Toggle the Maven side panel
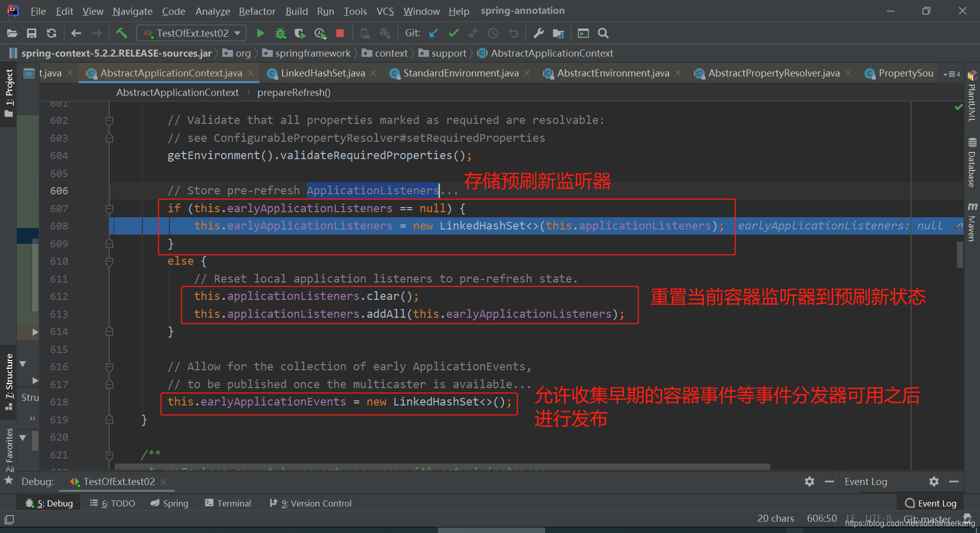 tap(972, 222)
